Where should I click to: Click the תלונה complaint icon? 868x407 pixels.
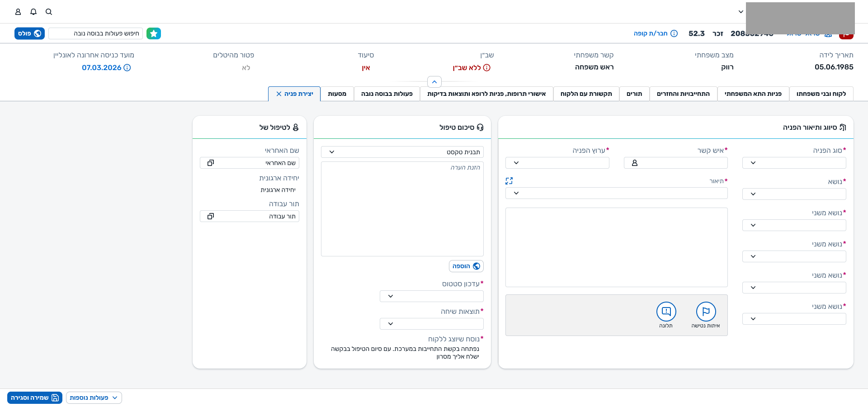pyautogui.click(x=666, y=312)
